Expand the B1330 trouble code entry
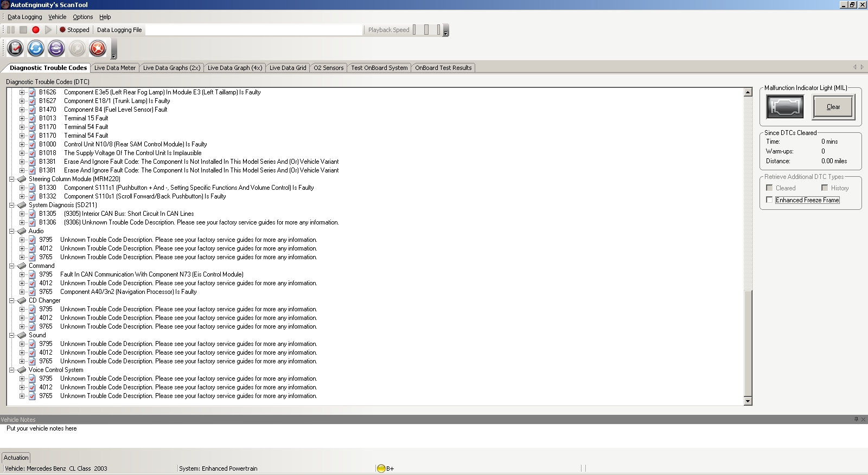This screenshot has width=868, height=475. (x=22, y=188)
